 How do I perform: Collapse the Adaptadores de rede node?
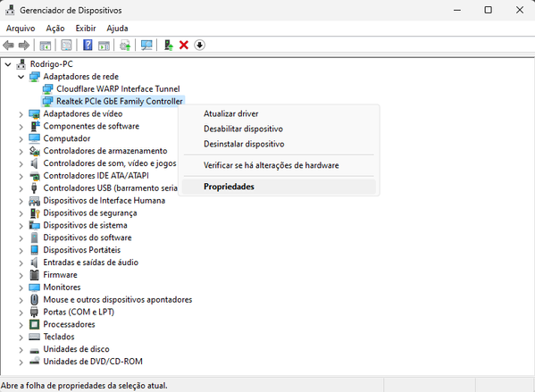[21, 77]
